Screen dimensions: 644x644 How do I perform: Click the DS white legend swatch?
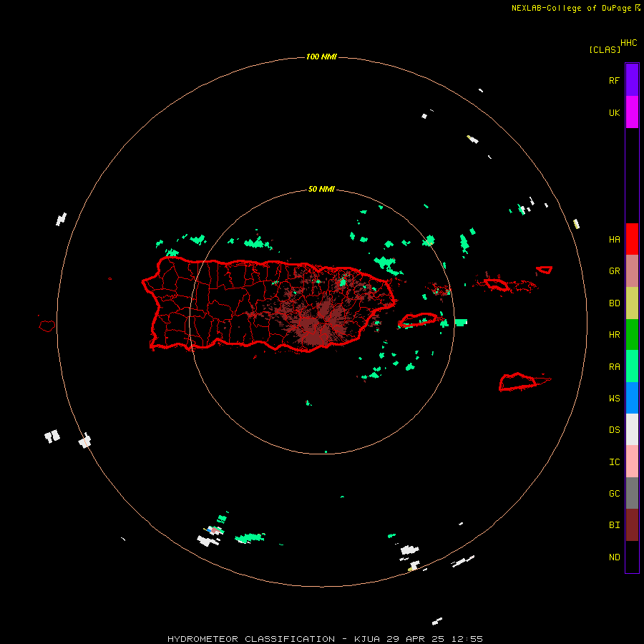632,429
